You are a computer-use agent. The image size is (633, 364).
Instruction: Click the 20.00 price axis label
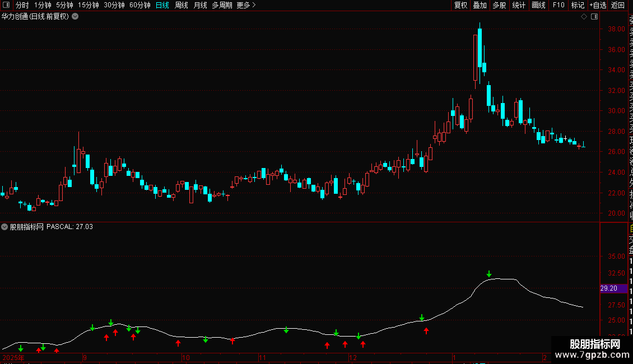point(616,213)
